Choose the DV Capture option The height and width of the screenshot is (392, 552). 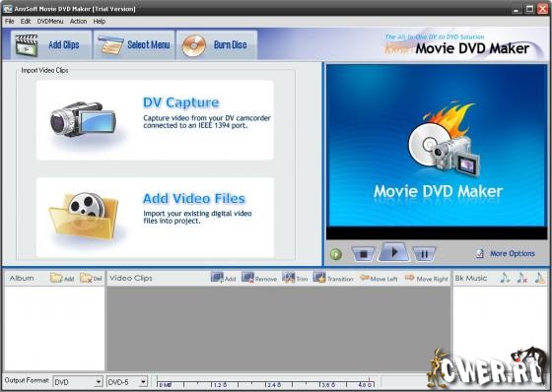pyautogui.click(x=155, y=120)
